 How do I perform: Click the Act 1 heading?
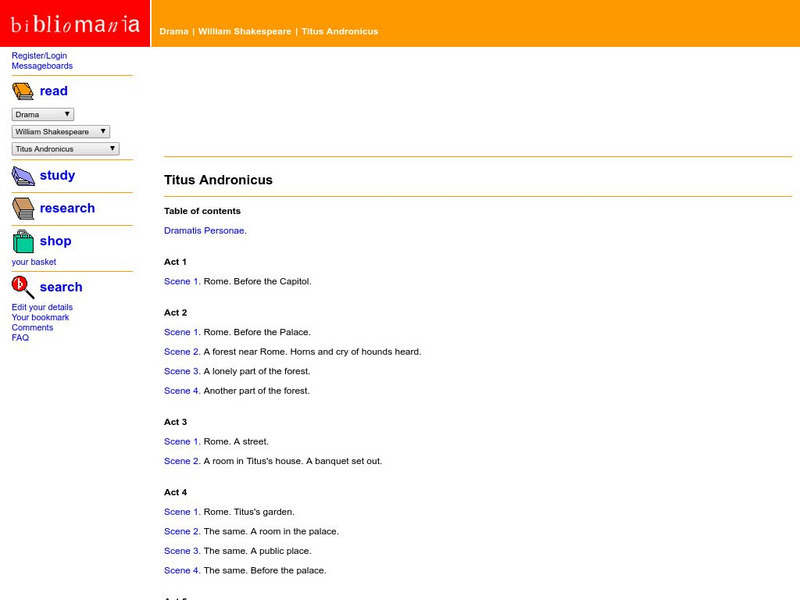pos(175,262)
